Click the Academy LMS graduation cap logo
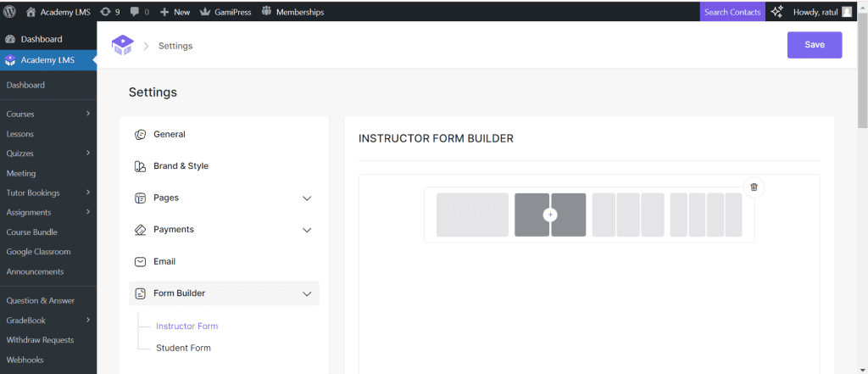Image resolution: width=868 pixels, height=374 pixels. click(122, 46)
